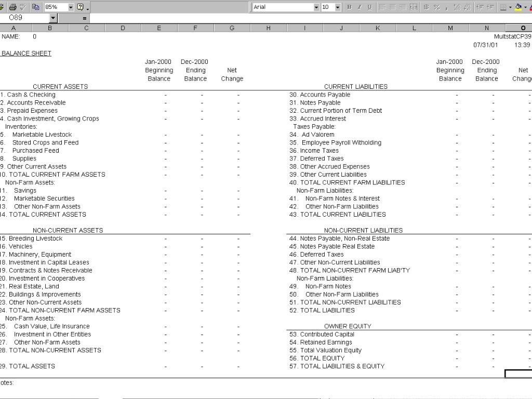Align cell contents right
Viewport: 532px width, 399px height.
point(403,7)
